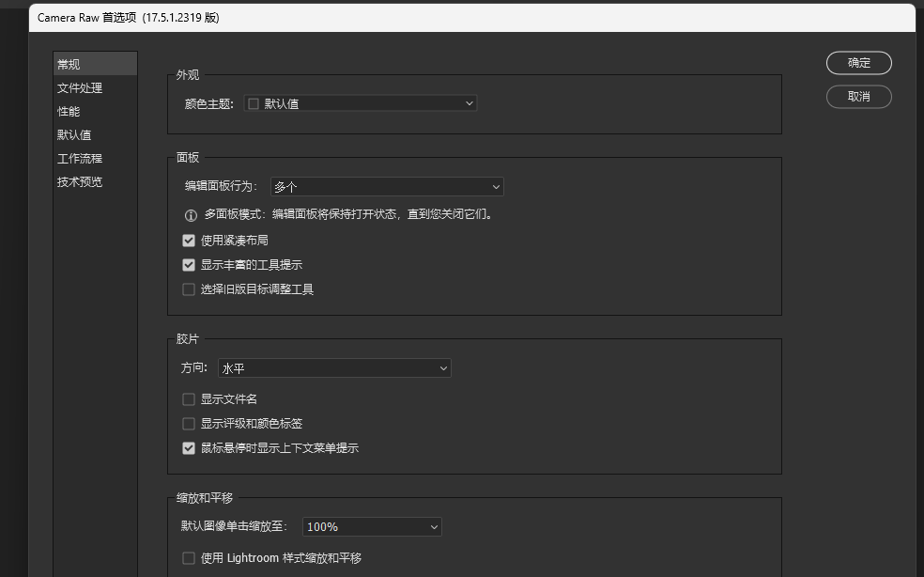
Task: Enable 使用 Lightroom 样式缩放和平移
Action: [x=189, y=558]
